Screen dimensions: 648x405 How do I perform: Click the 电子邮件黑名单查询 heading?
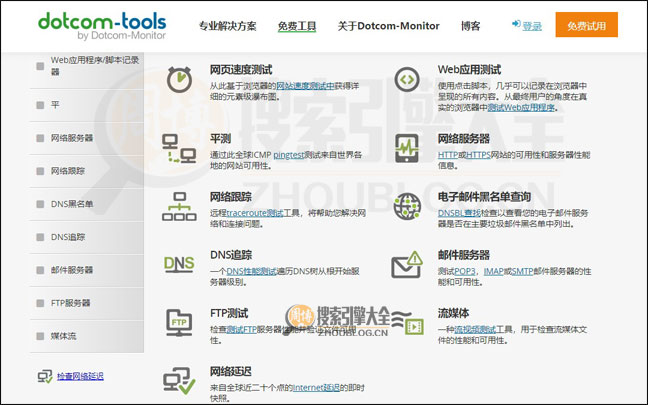click(484, 197)
